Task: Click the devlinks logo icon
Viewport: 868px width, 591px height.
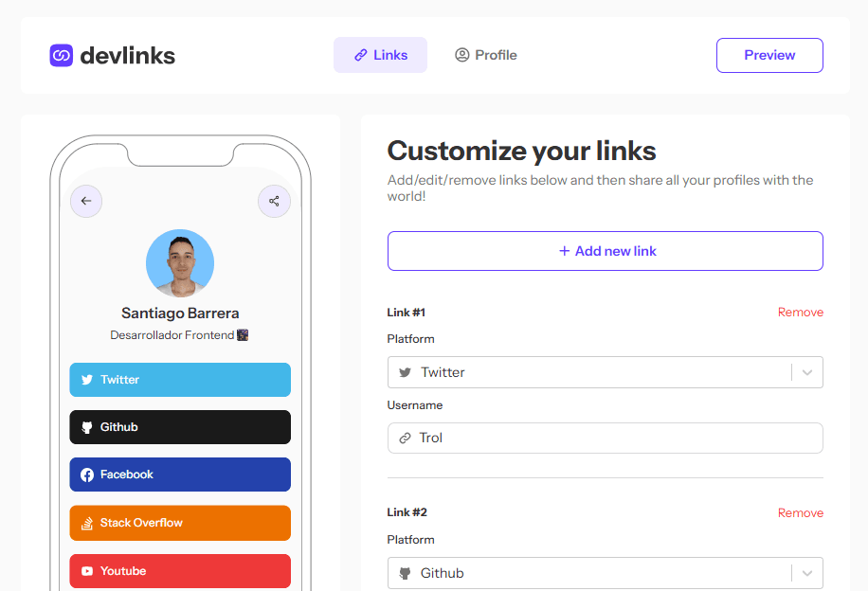Action: point(62,55)
